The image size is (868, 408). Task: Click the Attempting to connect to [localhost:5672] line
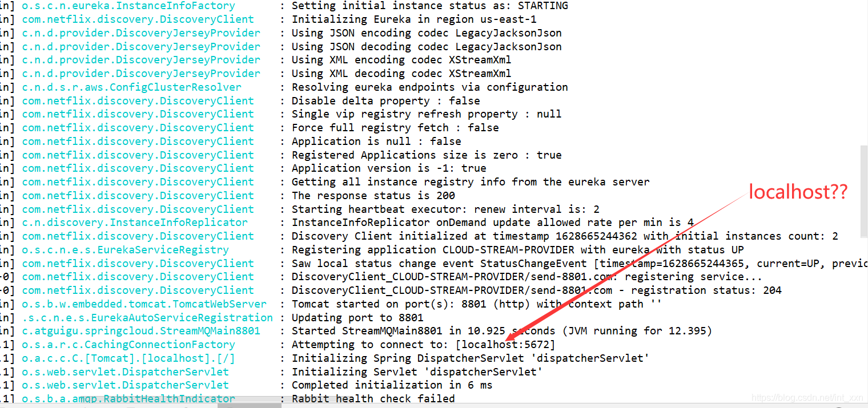(424, 344)
